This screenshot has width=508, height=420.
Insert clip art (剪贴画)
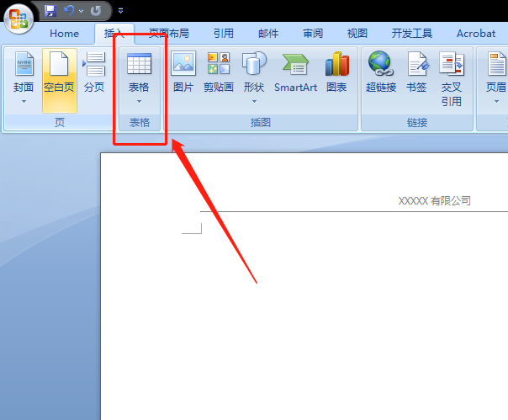(x=219, y=72)
